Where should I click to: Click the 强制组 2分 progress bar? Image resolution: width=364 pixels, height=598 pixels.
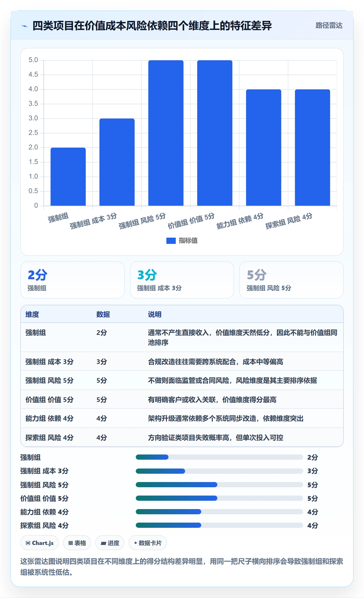tap(219, 457)
